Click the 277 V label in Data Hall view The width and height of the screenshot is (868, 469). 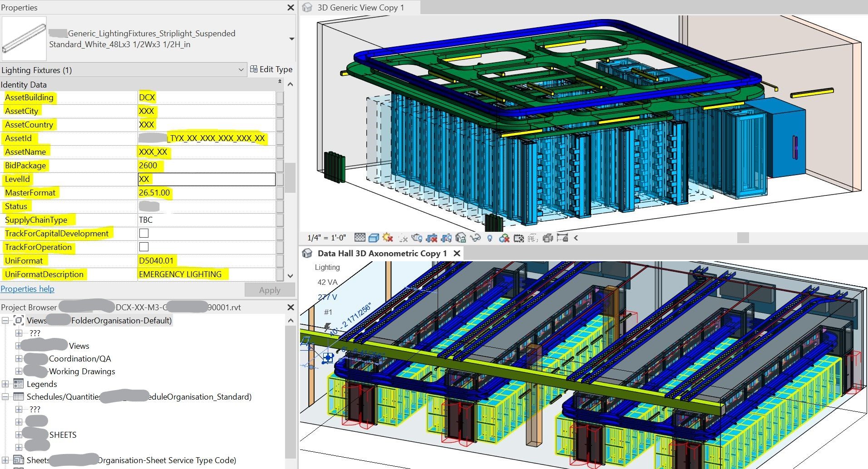point(327,297)
